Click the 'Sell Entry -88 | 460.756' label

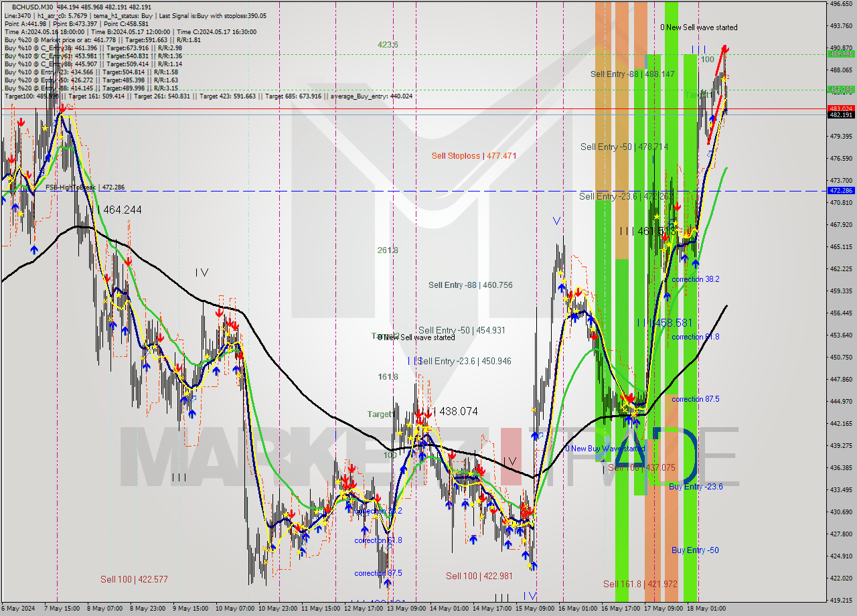471,285
